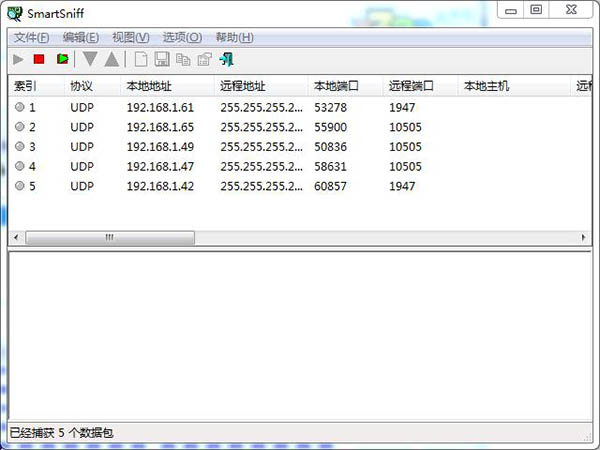This screenshot has width=600, height=450.
Task: Click the horizontal scrollbar left arrow
Action: click(x=15, y=238)
